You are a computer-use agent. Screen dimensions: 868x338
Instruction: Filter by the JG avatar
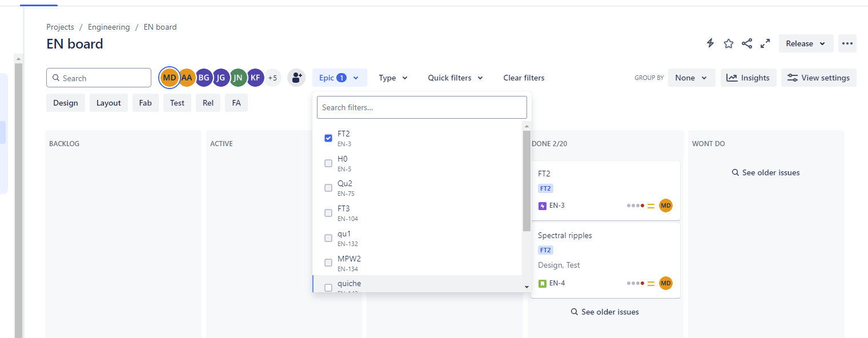[221, 78]
